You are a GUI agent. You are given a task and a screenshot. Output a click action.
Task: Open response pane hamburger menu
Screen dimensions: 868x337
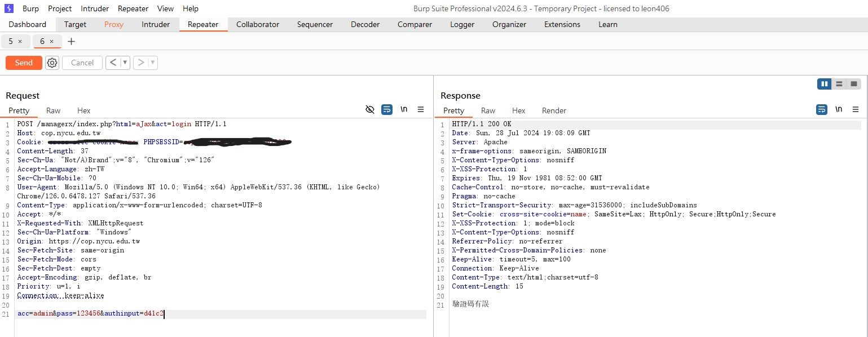[856, 109]
